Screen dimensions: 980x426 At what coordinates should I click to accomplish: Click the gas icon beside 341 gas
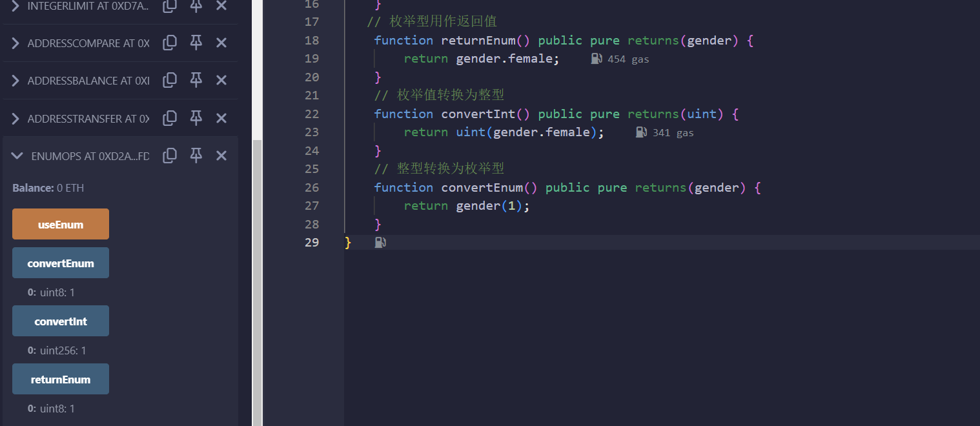(641, 132)
